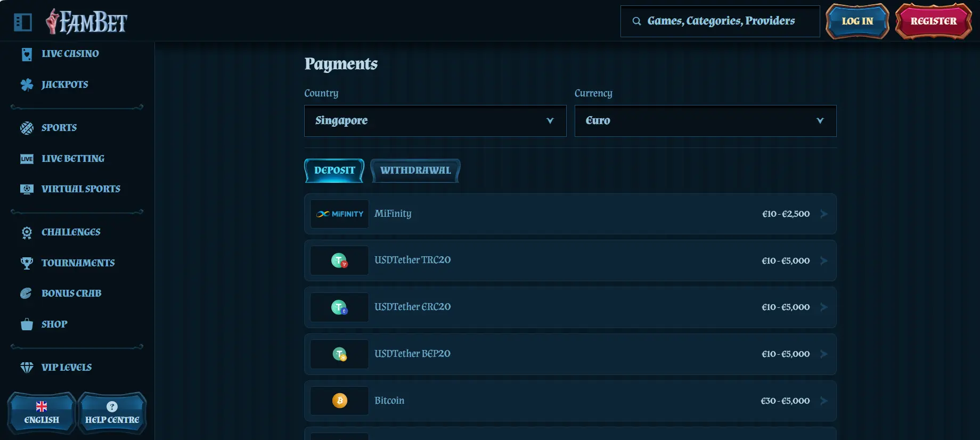
Task: Click the VIP Levels diamond icon
Action: point(27,368)
